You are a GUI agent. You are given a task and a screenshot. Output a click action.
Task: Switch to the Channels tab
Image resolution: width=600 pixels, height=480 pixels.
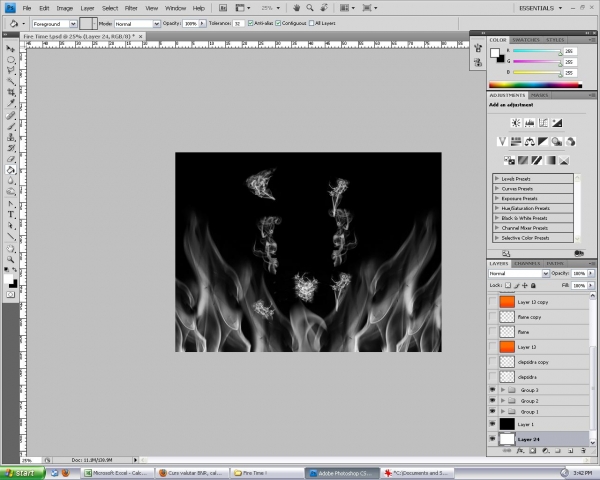point(527,263)
